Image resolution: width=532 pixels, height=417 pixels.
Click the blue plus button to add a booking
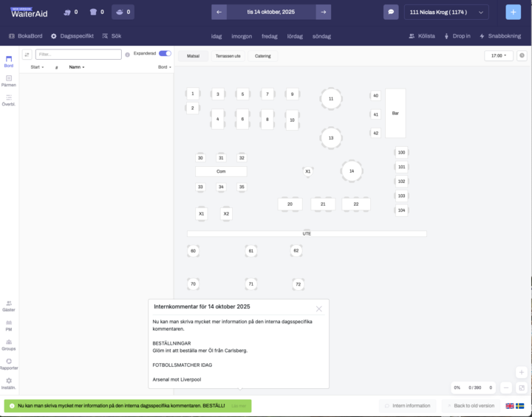[x=513, y=12]
